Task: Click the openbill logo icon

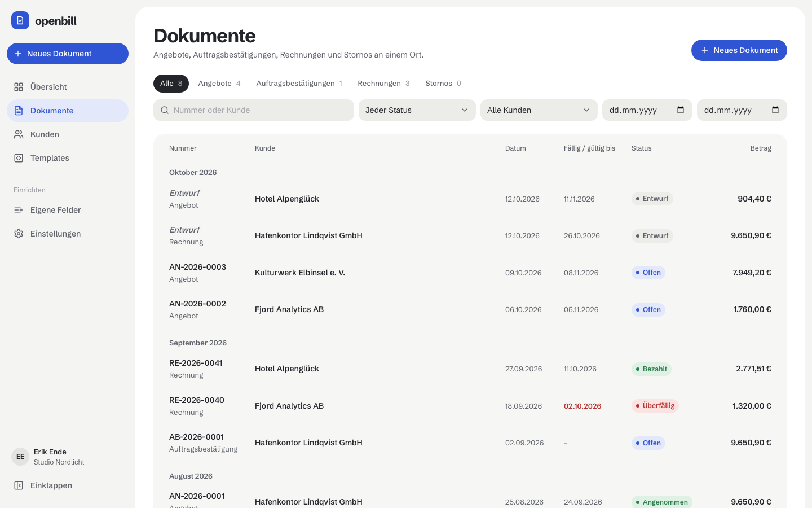Action: pyautogui.click(x=20, y=20)
